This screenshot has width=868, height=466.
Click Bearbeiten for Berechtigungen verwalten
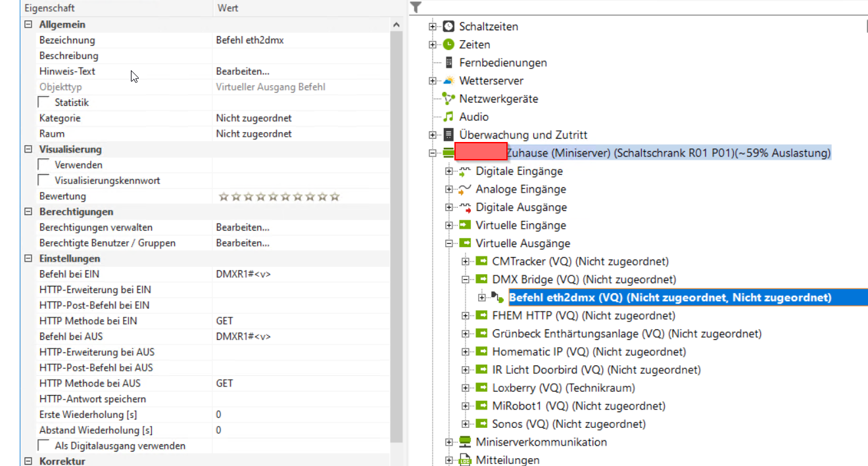pyautogui.click(x=243, y=227)
